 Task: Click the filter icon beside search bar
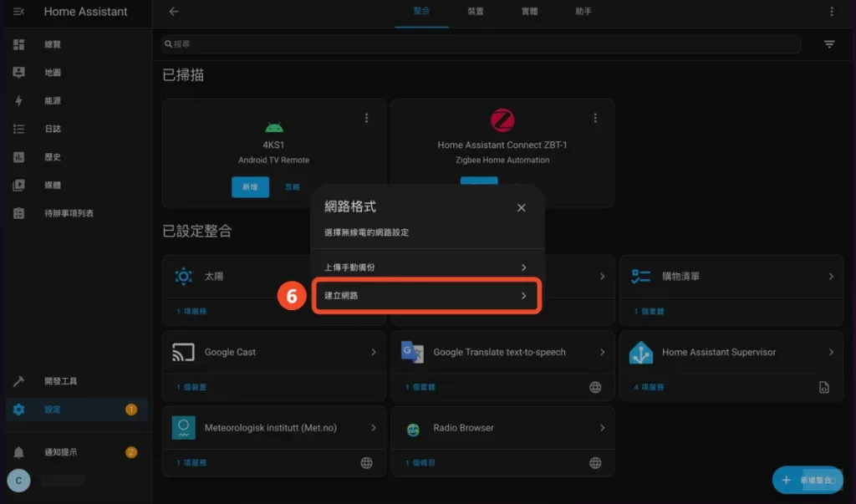click(829, 43)
